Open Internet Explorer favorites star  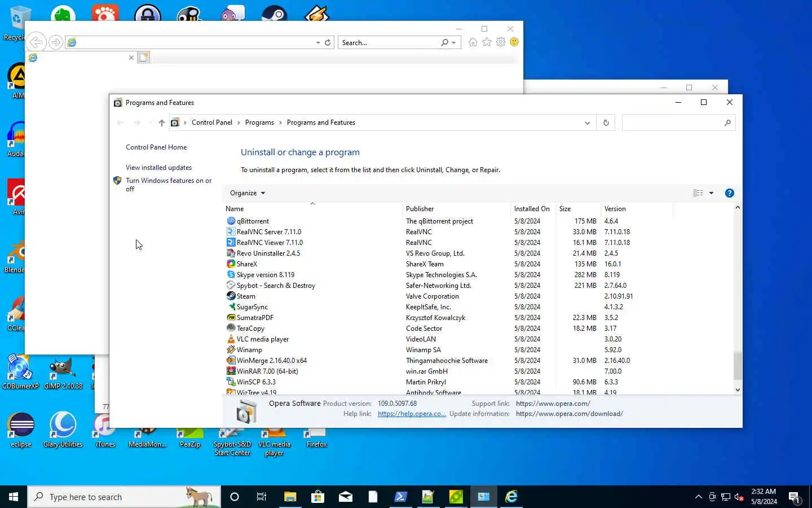pyautogui.click(x=487, y=42)
